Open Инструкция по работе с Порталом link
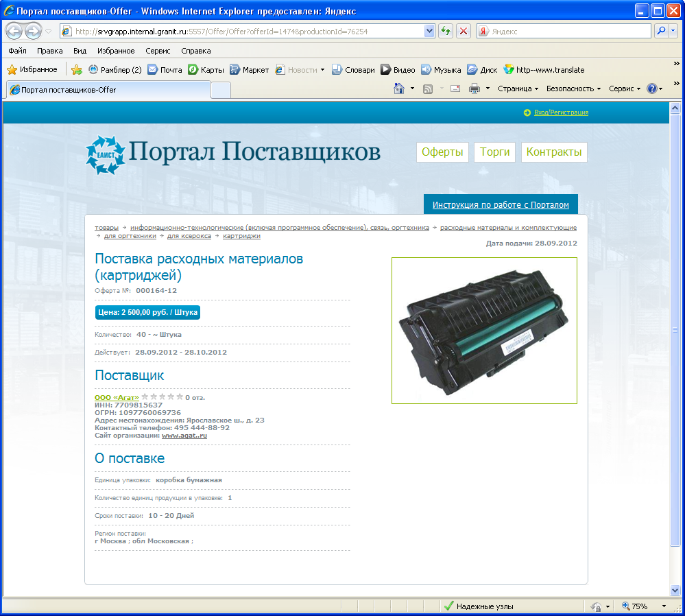685x616 pixels. [501, 204]
